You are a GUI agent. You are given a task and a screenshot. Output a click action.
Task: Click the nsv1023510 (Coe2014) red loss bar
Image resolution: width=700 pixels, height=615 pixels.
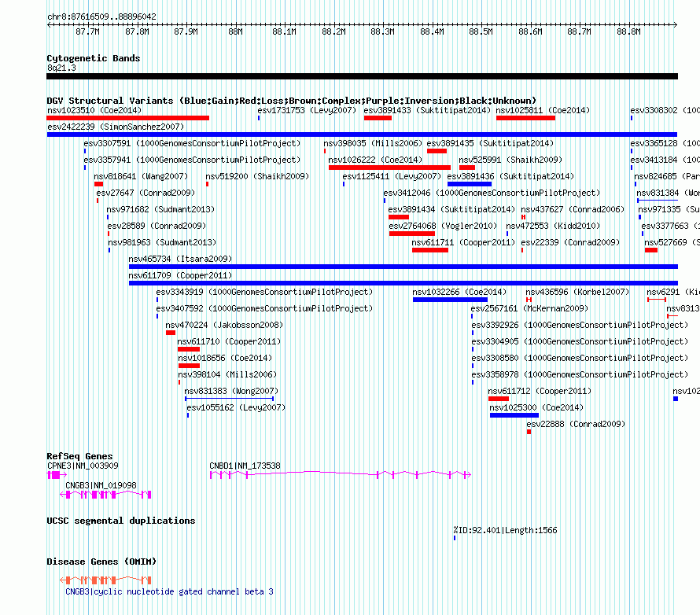click(127, 118)
